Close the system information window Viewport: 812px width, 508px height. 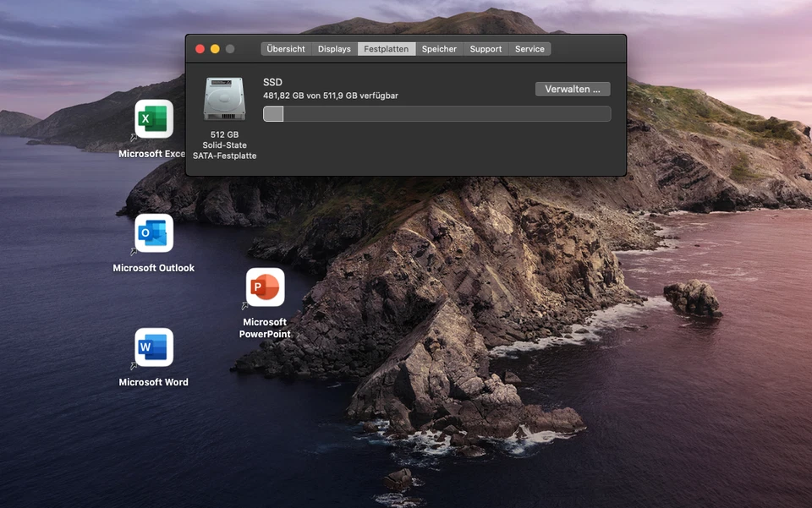pyautogui.click(x=200, y=49)
